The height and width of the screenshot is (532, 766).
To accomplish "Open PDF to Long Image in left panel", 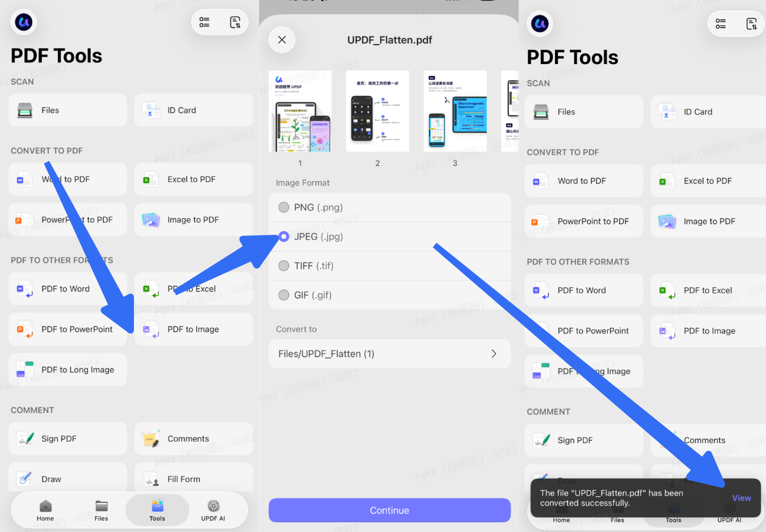I will [x=68, y=370].
